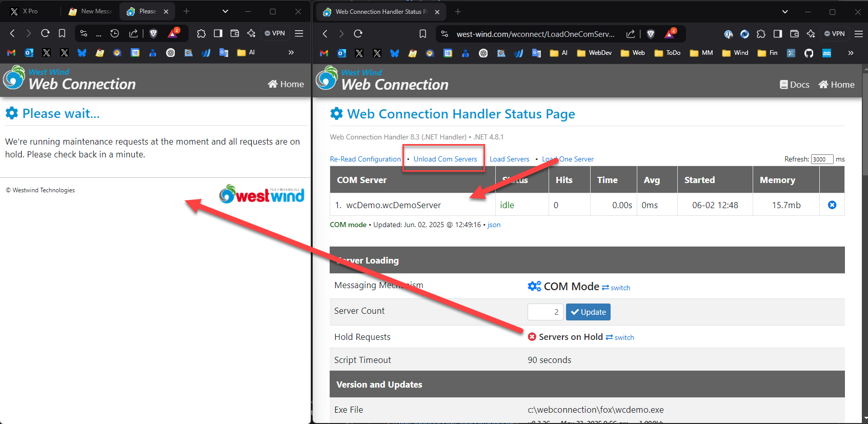Click the West Wind logo in right window header
868x424 pixels.
pyautogui.click(x=327, y=79)
